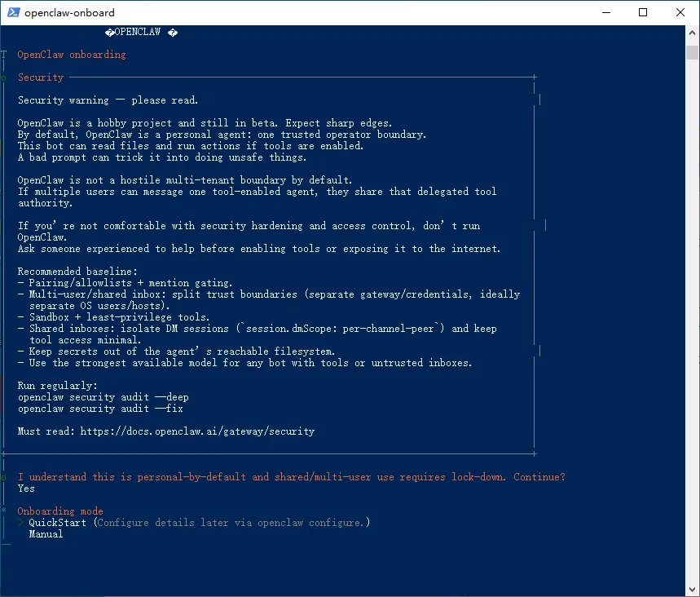This screenshot has height=597, width=700.
Task: Select the QuickStart onboarding mode option
Action: 199,522
